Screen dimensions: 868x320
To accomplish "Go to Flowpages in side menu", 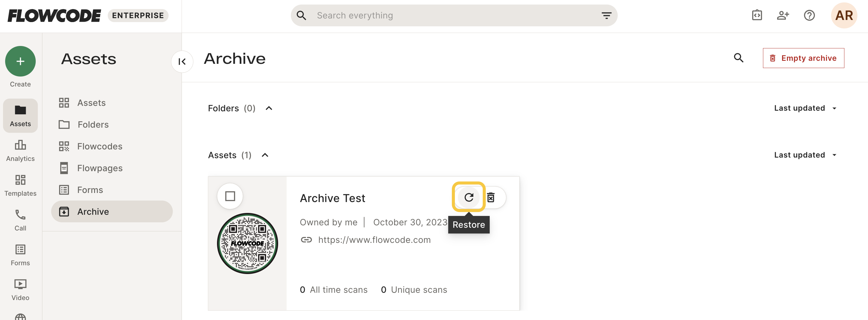I will (112, 168).
